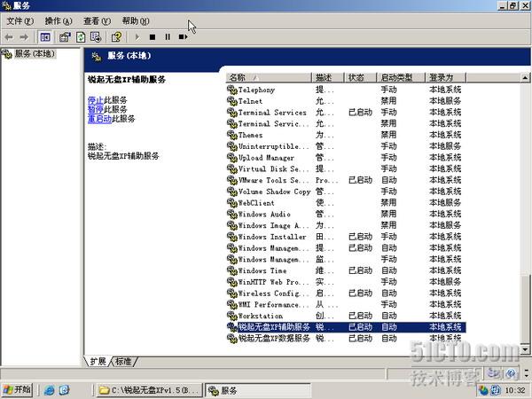Select the Uninterruptible service row
The width and height of the screenshot is (532, 399).
tap(346, 146)
